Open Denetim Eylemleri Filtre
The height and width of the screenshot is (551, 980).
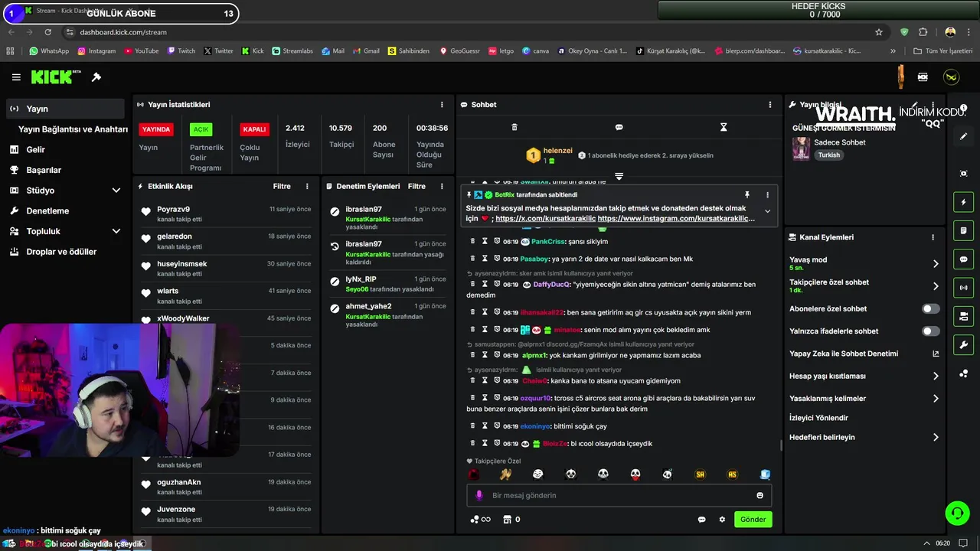pyautogui.click(x=416, y=187)
